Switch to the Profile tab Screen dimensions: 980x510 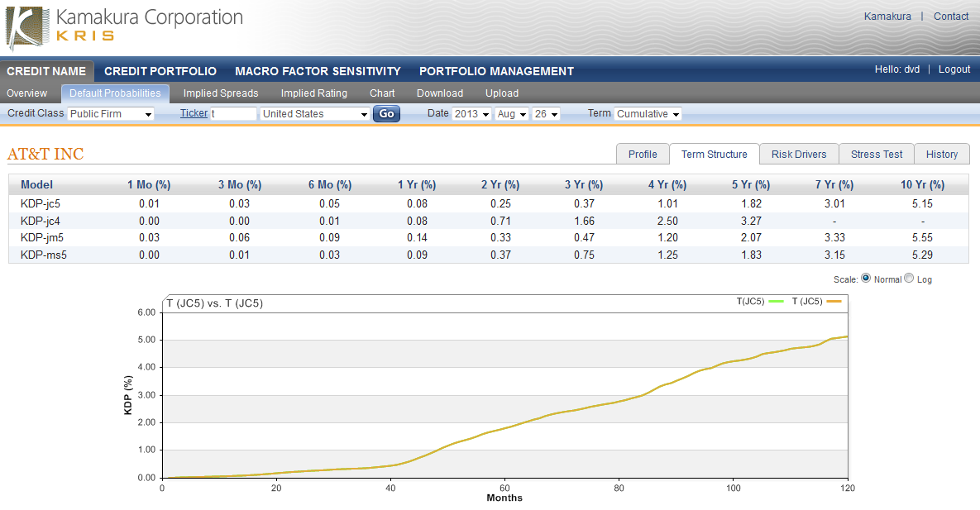(643, 155)
